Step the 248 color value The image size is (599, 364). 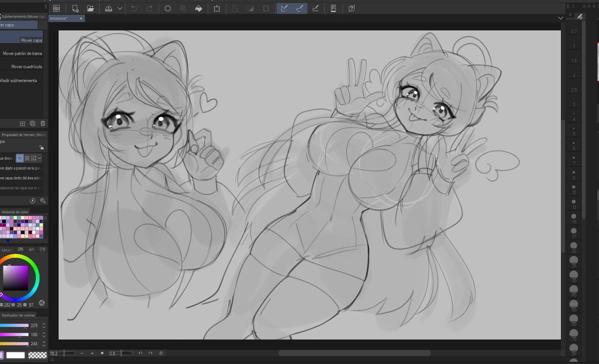point(44,344)
